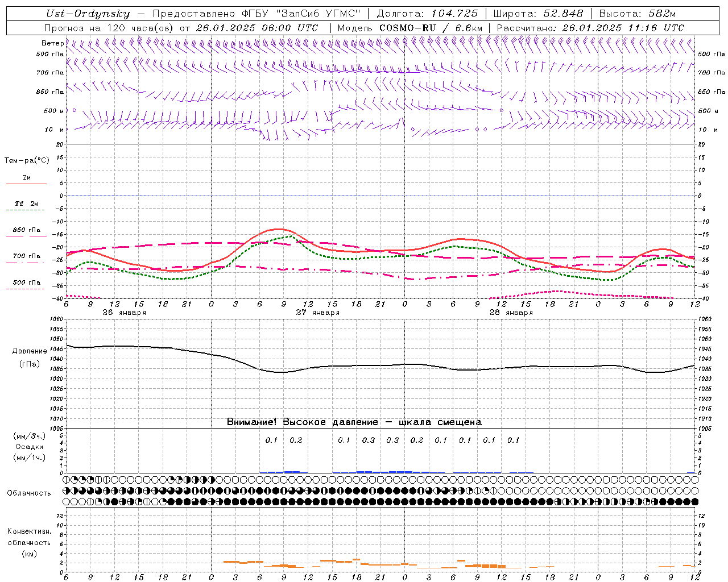The width and height of the screenshot is (728, 582).
Task: Click the Осадки panel label
Action: coord(30,447)
